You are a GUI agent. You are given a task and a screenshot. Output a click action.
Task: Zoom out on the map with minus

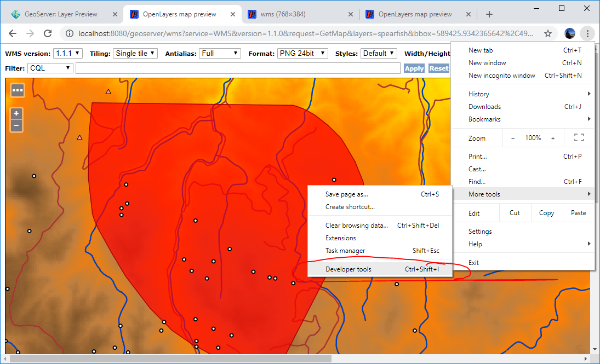(16, 125)
